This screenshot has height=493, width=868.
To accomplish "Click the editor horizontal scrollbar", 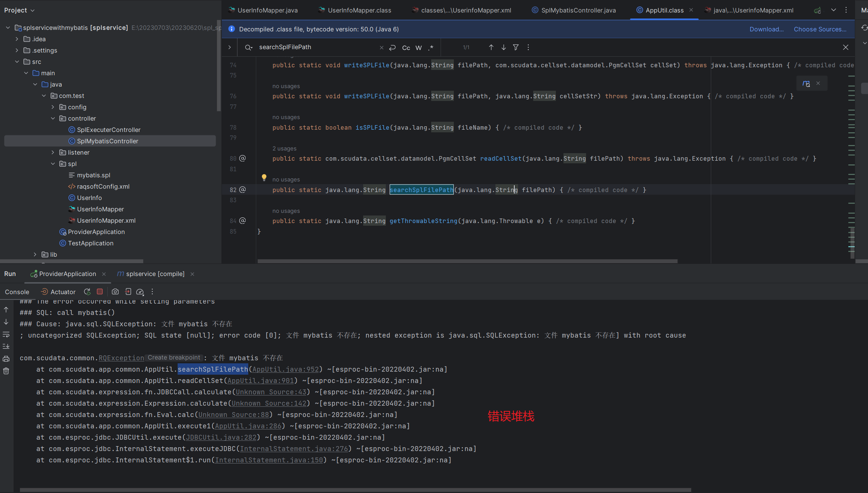I will click(x=467, y=261).
